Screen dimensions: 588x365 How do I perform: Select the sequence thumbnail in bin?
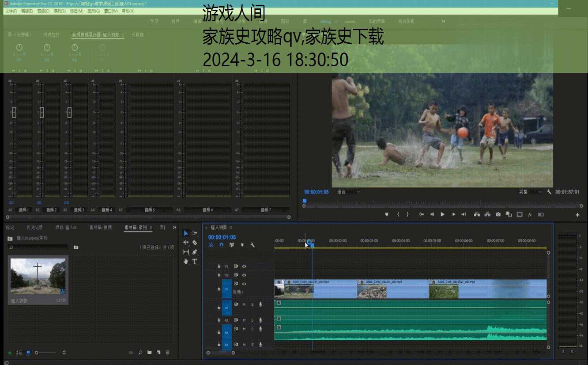[38, 276]
